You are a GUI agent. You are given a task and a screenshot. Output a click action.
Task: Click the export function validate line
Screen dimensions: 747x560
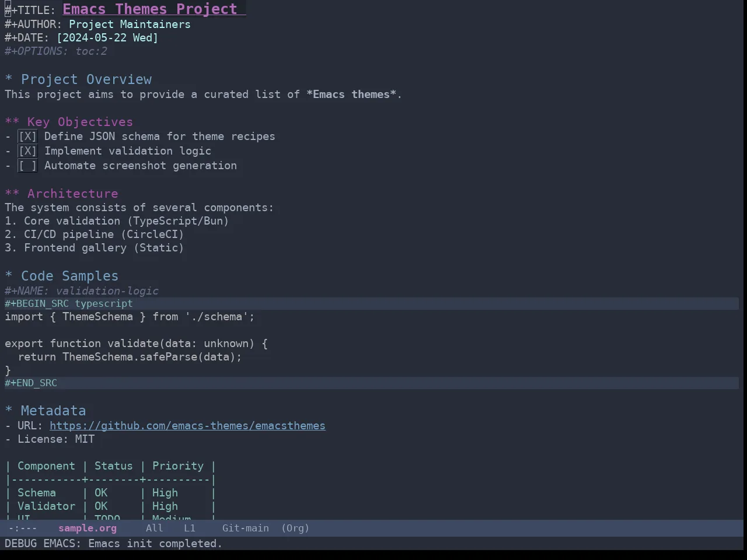136,344
